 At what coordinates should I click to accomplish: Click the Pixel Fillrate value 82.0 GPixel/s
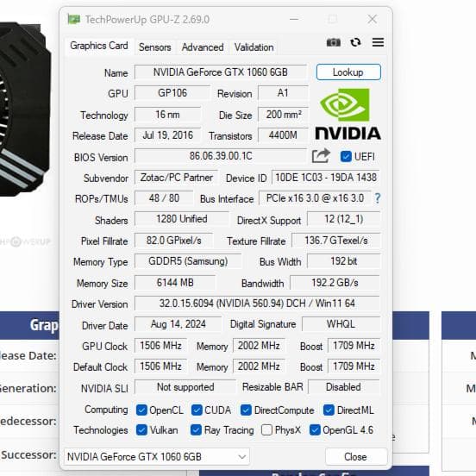pos(173,241)
